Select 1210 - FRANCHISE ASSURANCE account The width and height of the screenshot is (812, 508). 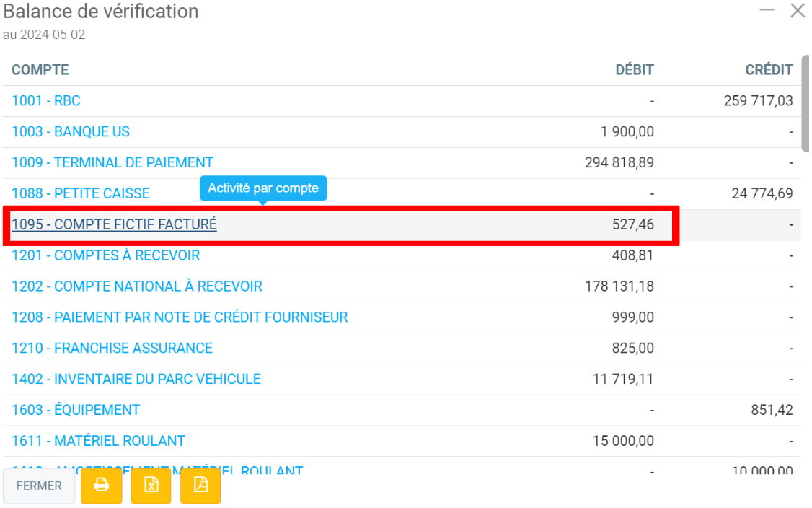tap(112, 349)
